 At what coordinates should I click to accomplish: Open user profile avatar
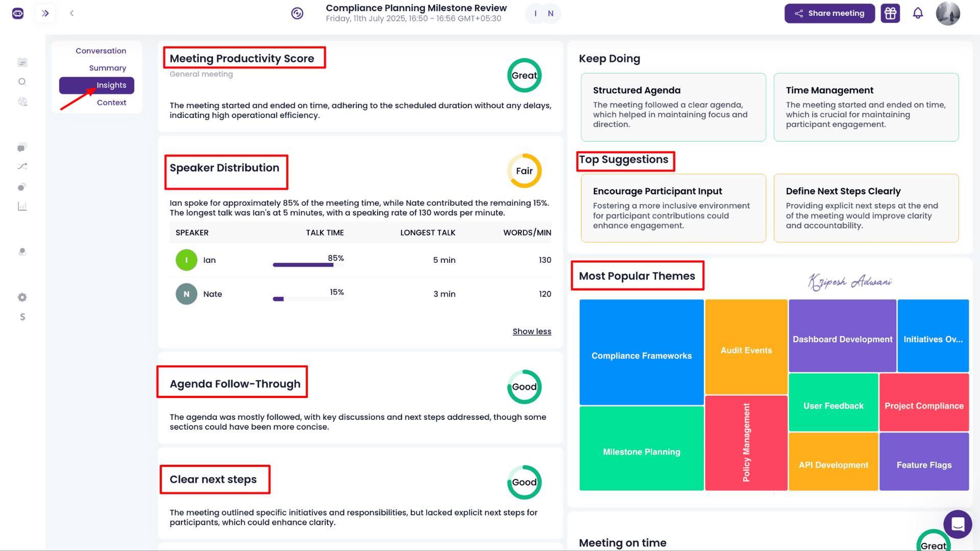click(x=947, y=13)
